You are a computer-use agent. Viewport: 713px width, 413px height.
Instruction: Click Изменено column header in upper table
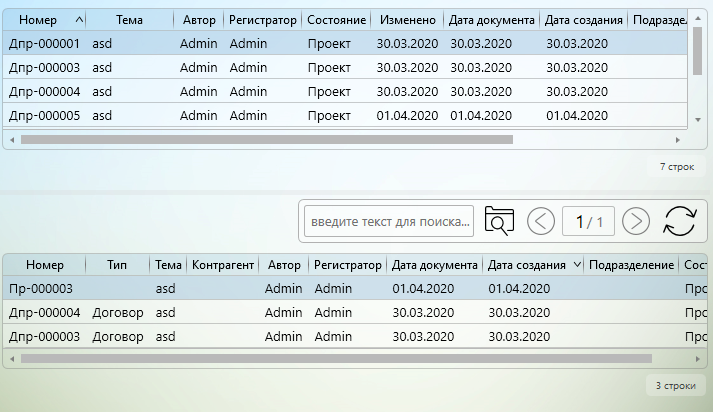(x=407, y=20)
